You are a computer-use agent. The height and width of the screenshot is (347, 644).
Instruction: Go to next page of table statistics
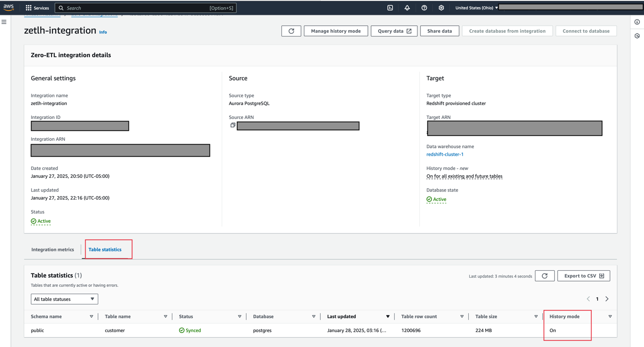pyautogui.click(x=607, y=299)
